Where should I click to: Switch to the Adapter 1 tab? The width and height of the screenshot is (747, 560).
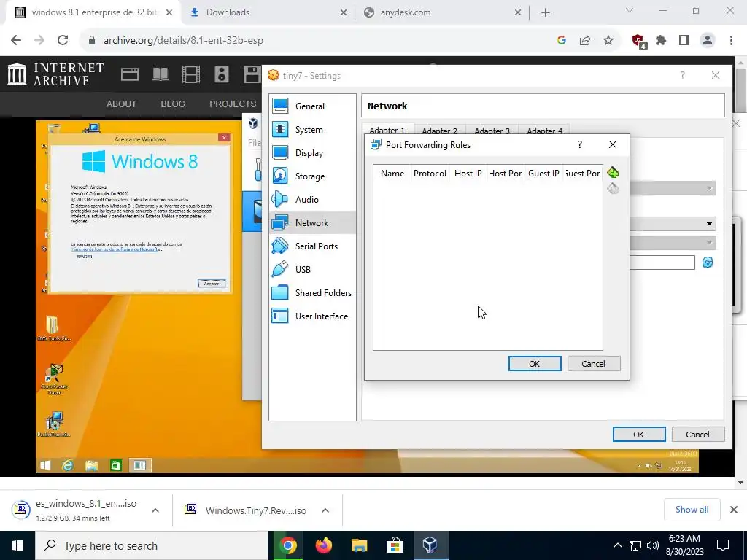tap(387, 130)
